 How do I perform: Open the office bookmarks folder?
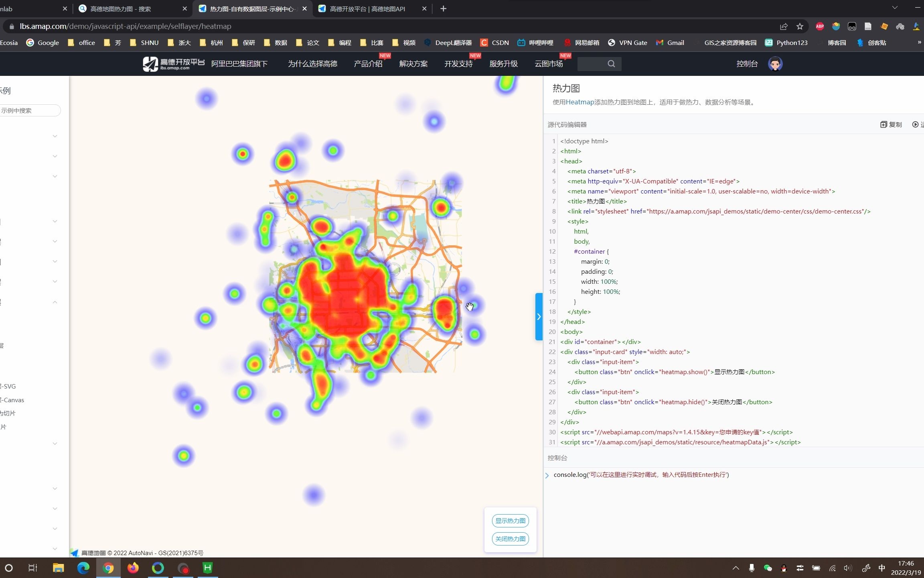tap(81, 43)
